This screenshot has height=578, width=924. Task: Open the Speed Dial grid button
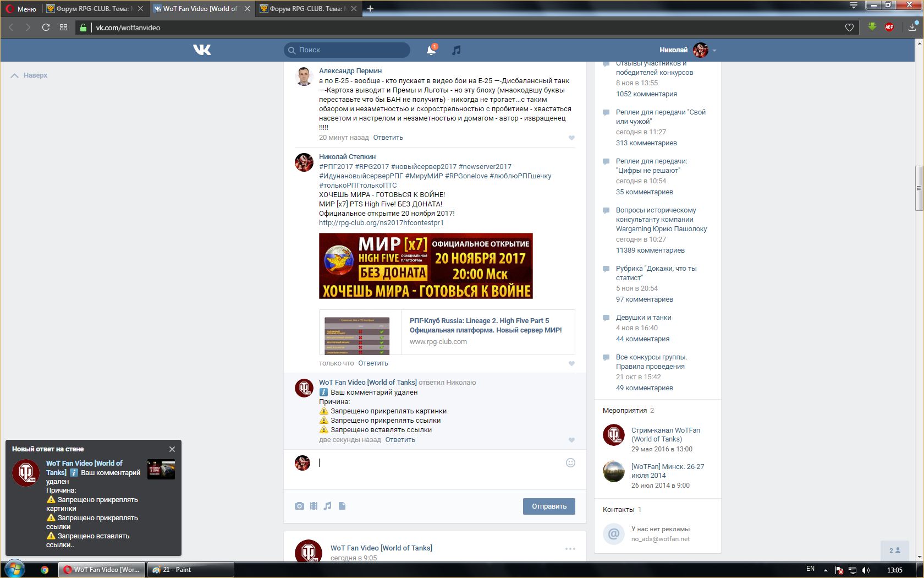[x=64, y=27]
